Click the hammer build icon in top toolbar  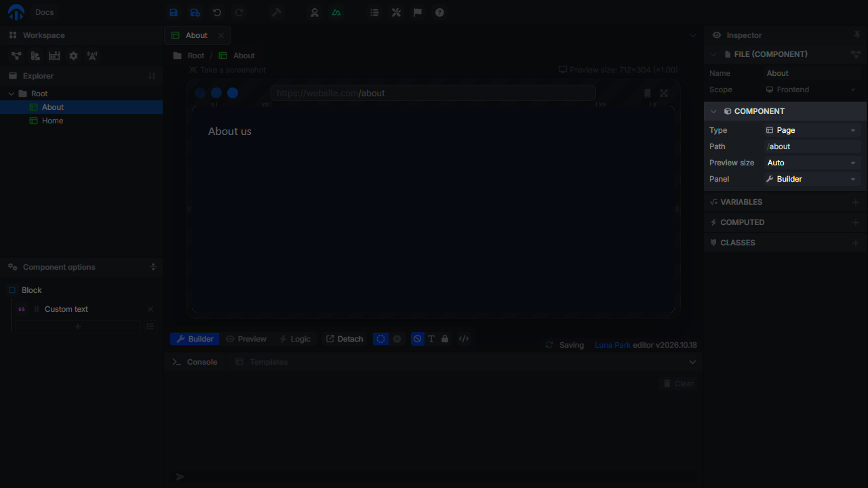click(277, 12)
